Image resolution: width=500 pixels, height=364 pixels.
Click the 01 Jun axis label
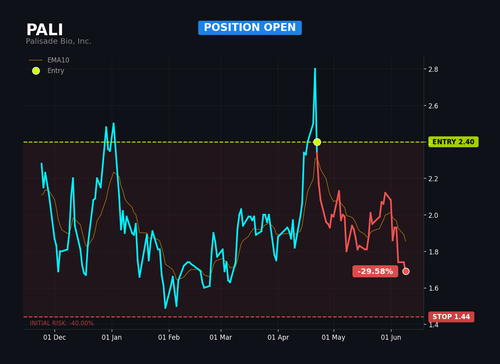pos(391,337)
